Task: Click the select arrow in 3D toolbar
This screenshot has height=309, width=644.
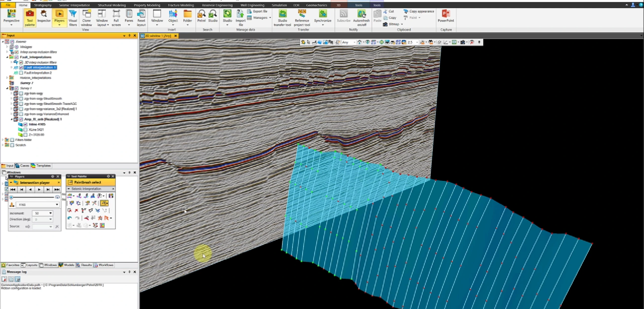Action: click(309, 42)
